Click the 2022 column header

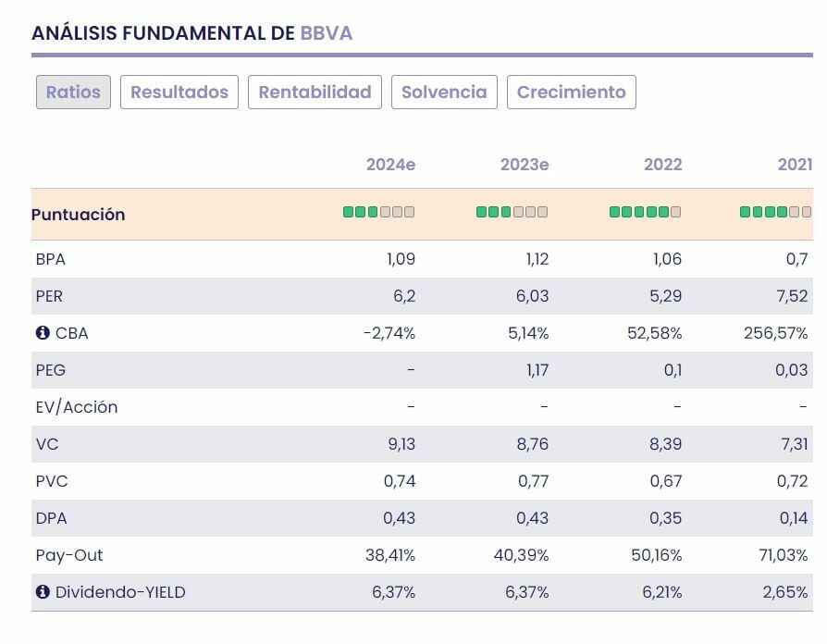click(662, 165)
